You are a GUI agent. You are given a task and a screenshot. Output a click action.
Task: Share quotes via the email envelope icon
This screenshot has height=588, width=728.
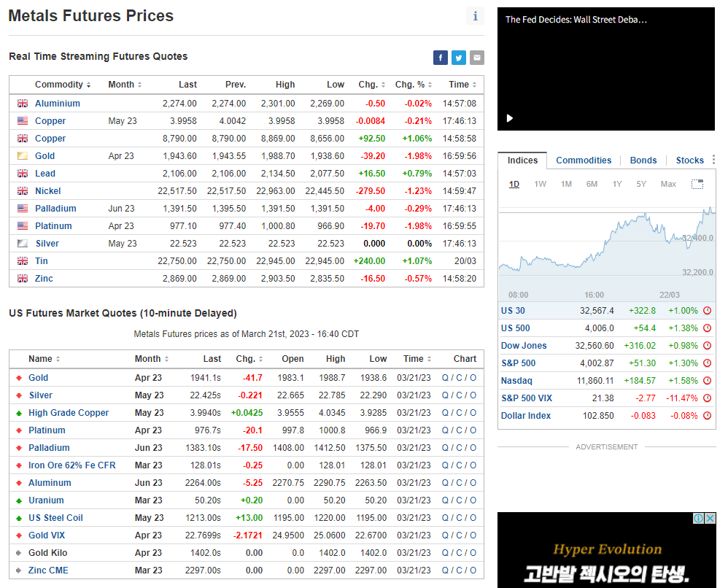[x=477, y=58]
